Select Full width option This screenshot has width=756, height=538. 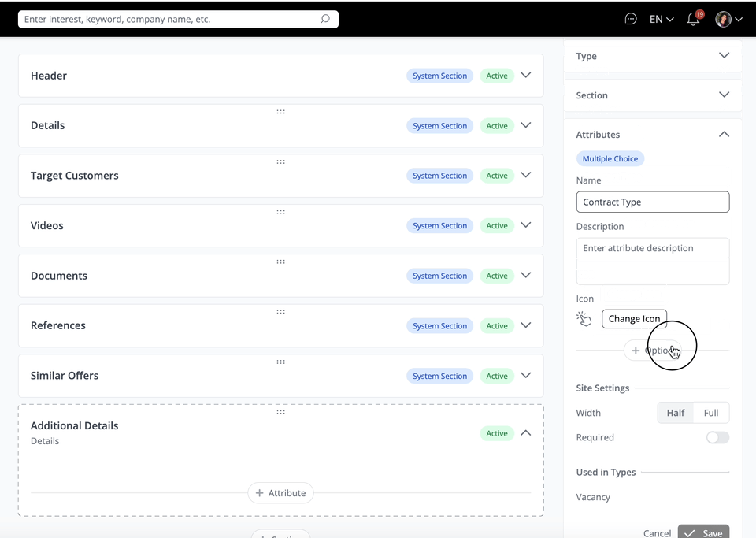710,413
